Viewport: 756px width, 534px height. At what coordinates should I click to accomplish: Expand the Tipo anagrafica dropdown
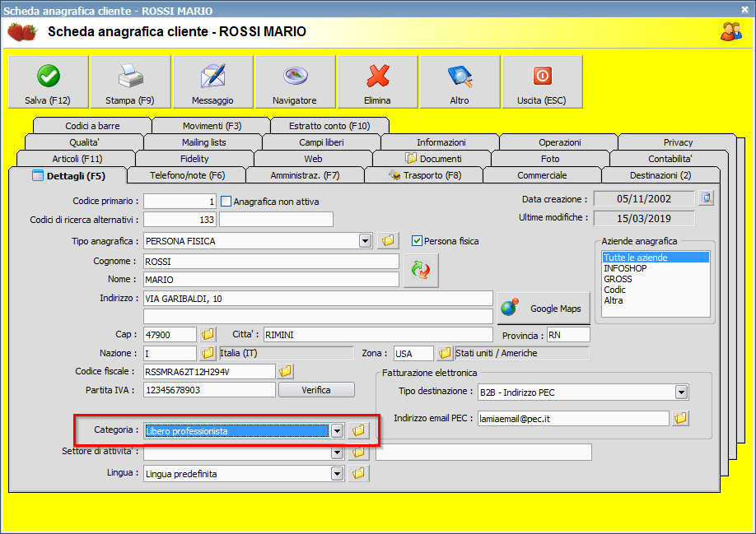point(366,241)
